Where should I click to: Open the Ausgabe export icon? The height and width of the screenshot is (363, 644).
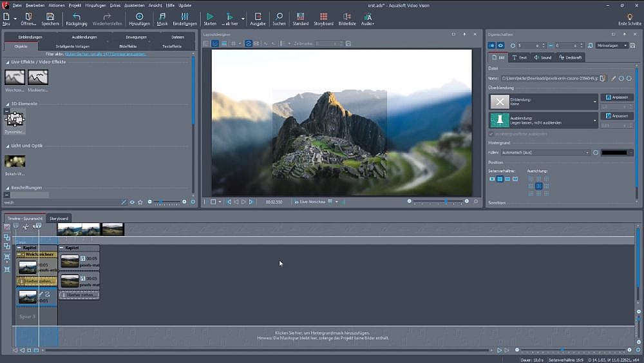coord(258,17)
